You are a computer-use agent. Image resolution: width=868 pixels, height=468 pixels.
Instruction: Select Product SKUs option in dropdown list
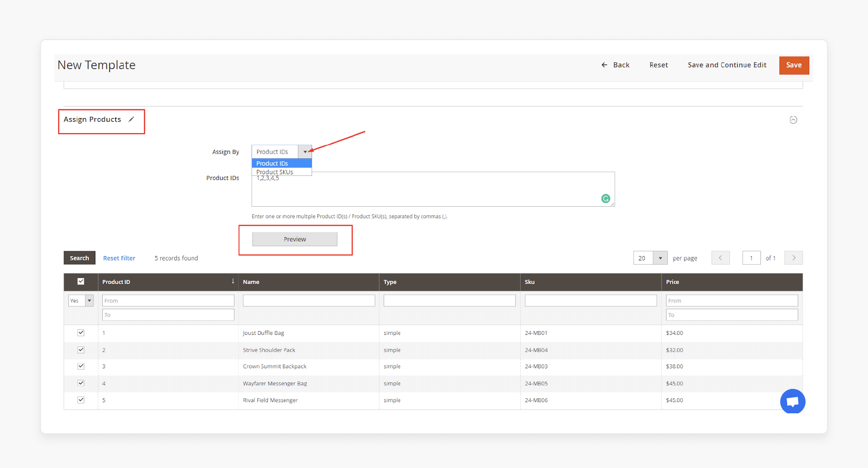(281, 172)
